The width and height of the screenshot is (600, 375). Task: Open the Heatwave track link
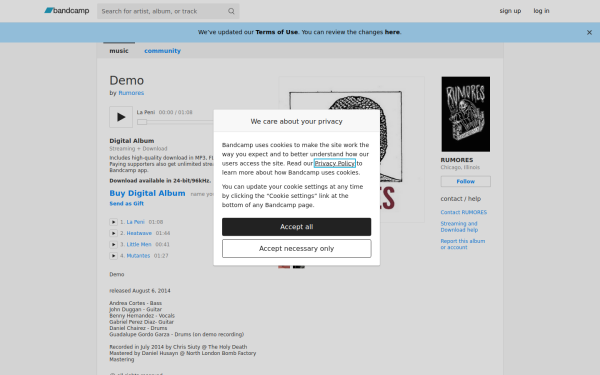(139, 233)
